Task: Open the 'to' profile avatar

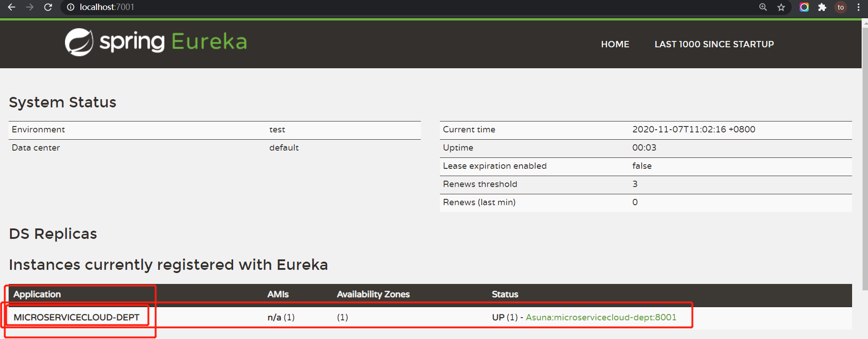Action: (x=841, y=7)
